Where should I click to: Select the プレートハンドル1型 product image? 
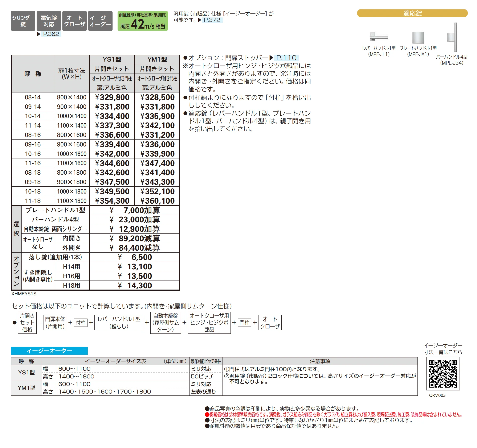(418, 38)
